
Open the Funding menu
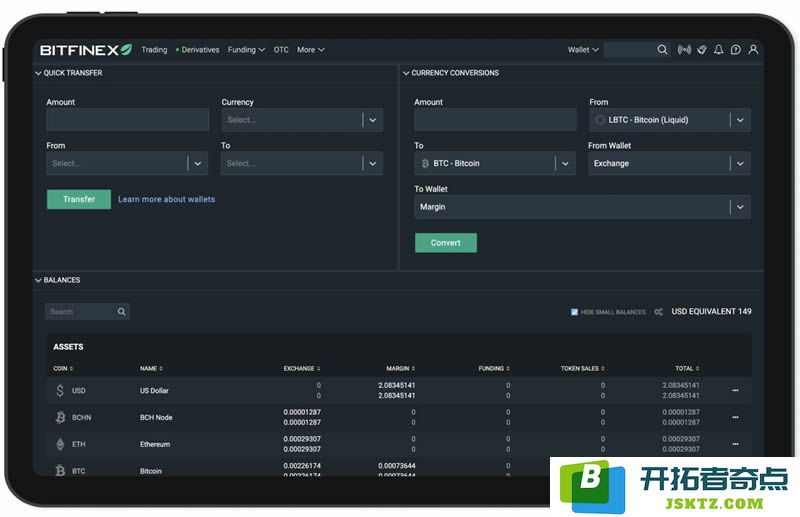pos(246,50)
